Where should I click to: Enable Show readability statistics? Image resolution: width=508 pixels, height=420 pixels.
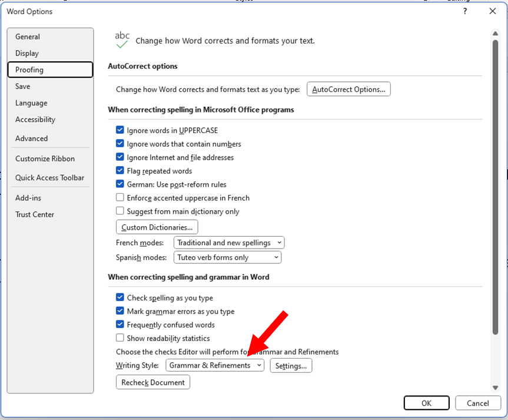coord(120,338)
